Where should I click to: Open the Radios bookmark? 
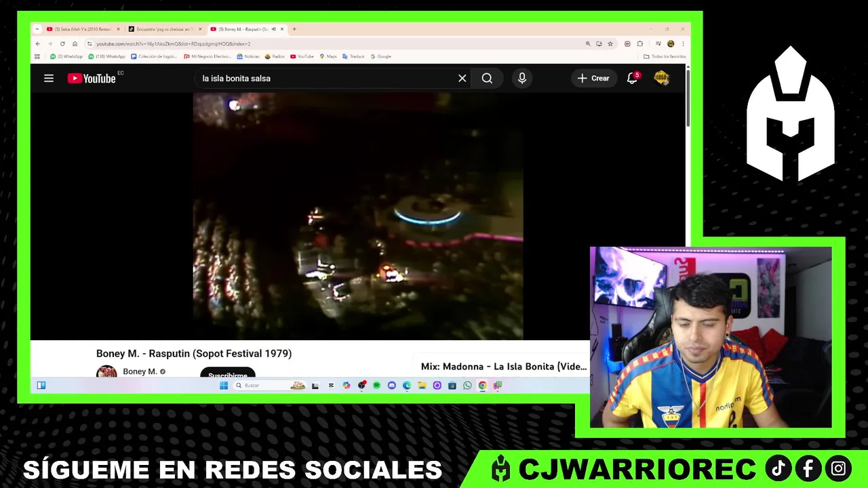point(275,56)
